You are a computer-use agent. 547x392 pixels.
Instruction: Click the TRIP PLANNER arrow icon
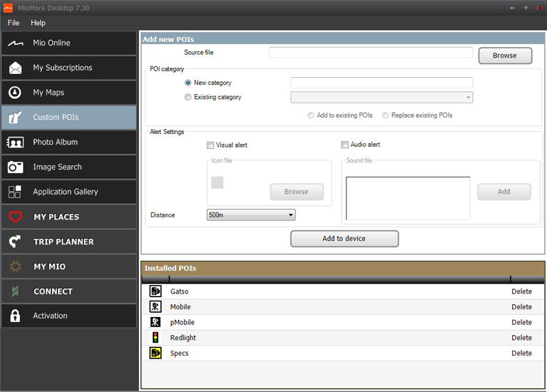[15, 242]
